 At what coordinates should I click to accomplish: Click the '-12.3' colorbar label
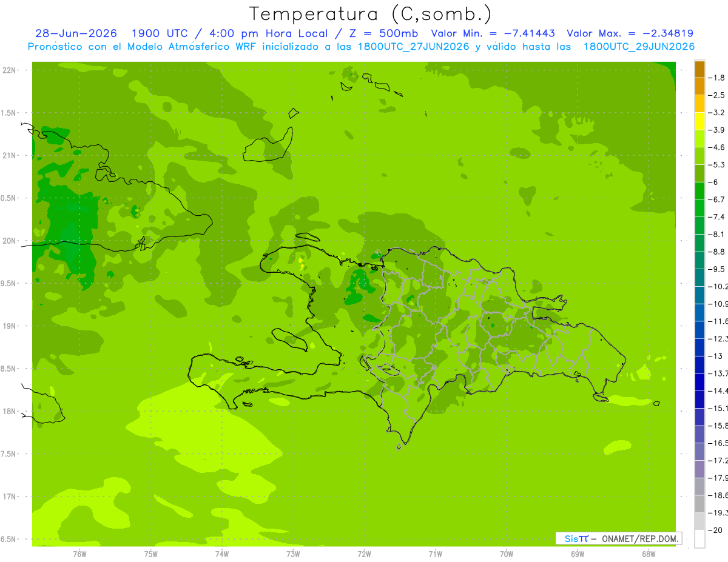(x=718, y=338)
